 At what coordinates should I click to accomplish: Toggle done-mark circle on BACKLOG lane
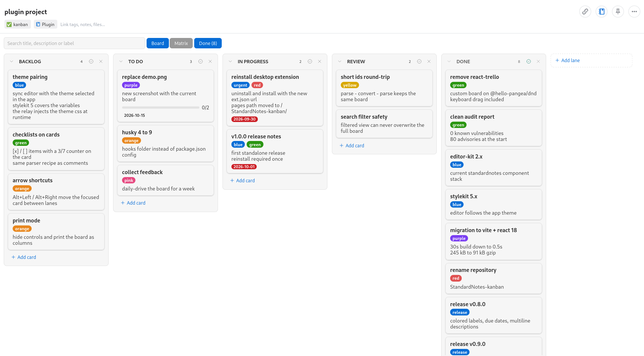[91, 61]
